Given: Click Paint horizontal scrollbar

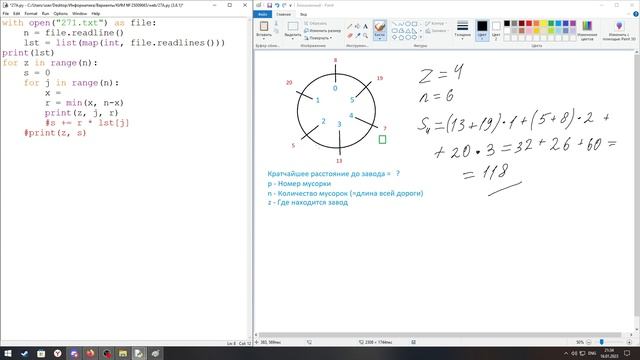Looking at the screenshot, I should [440, 335].
